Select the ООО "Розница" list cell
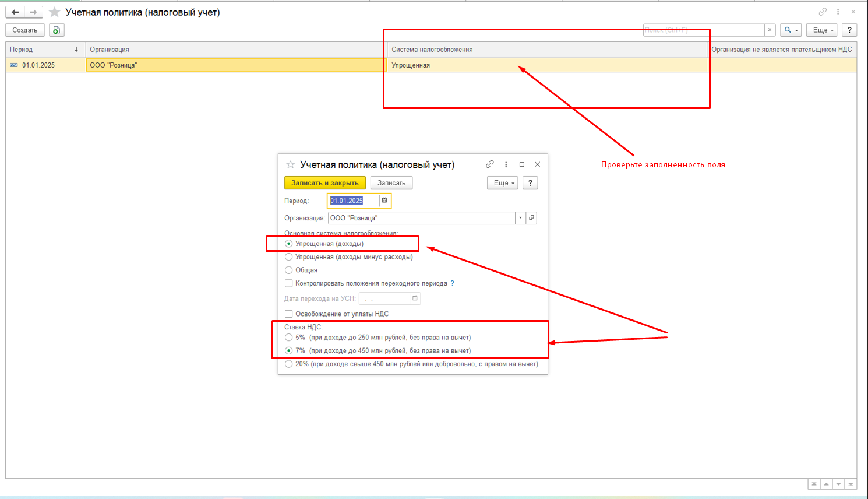 click(x=236, y=65)
